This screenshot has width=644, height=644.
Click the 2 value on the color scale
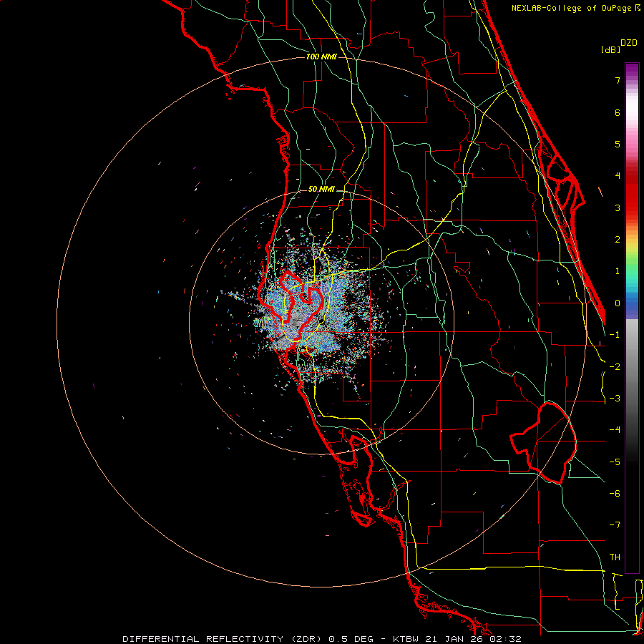click(618, 240)
